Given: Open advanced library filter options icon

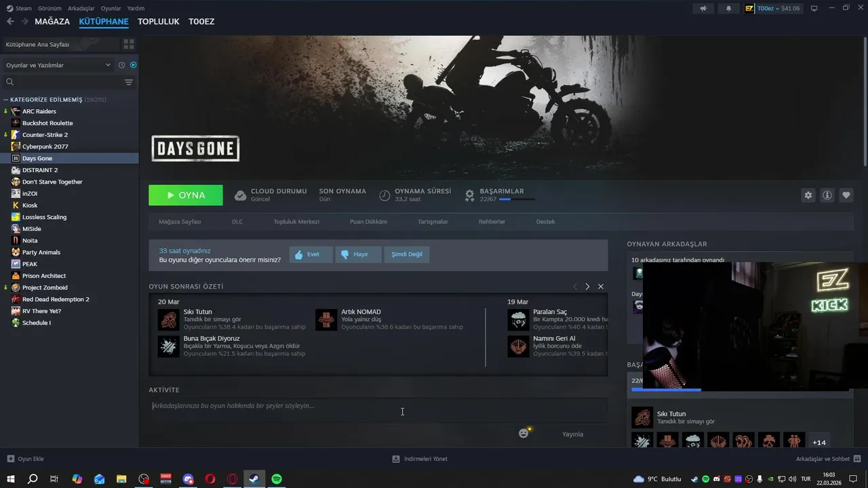Looking at the screenshot, I should [128, 82].
